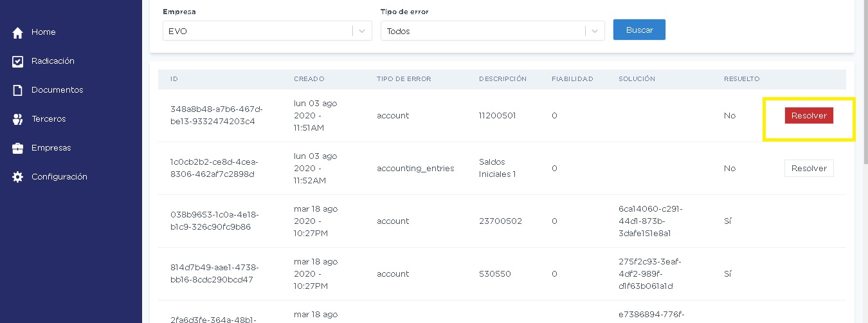The width and height of the screenshot is (868, 323).
Task: Click the Configuración gear icon
Action: click(x=18, y=177)
